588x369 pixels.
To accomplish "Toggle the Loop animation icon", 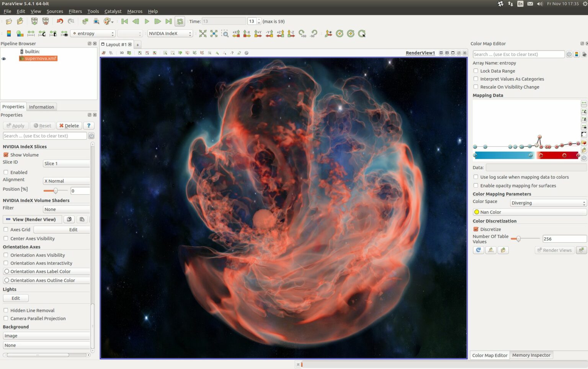I will [180, 21].
